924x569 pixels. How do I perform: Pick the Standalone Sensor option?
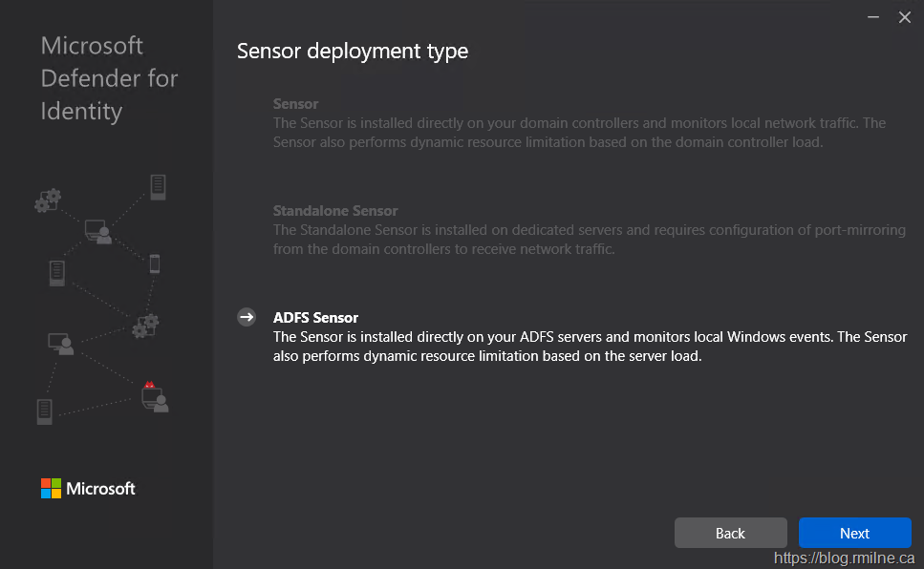point(334,211)
